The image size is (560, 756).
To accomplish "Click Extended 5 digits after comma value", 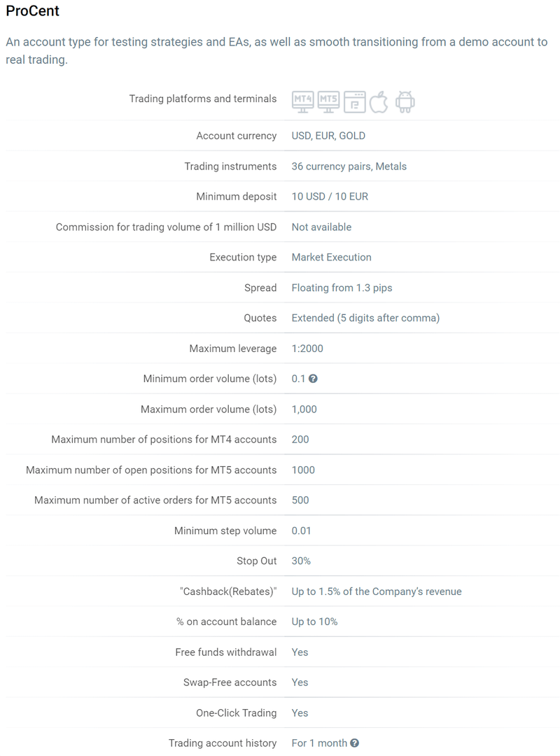I will point(365,318).
